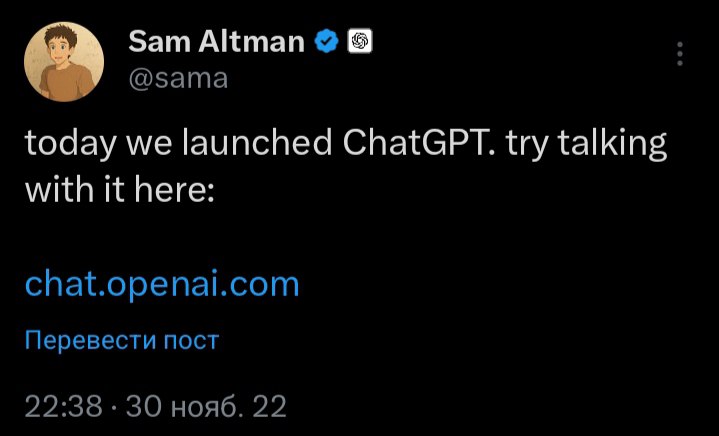Open the @sama handle profile
The width and height of the screenshot is (719, 436).
click(x=178, y=77)
